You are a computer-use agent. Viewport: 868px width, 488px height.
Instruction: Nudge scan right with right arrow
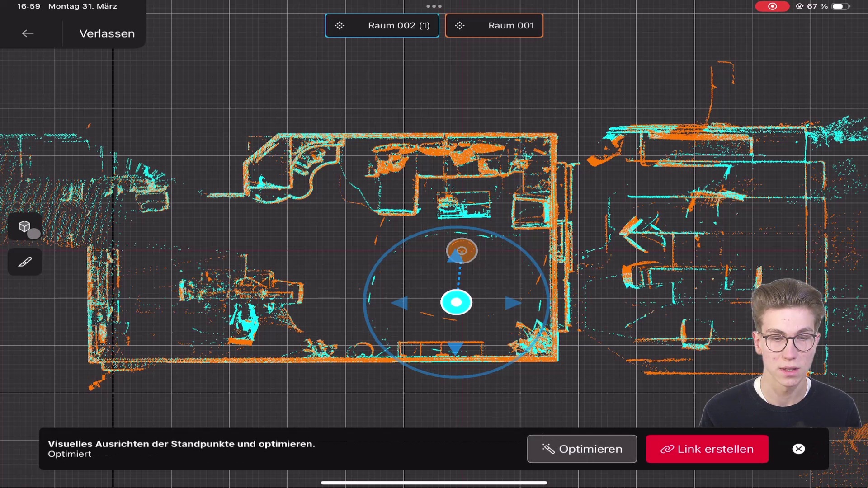point(513,303)
